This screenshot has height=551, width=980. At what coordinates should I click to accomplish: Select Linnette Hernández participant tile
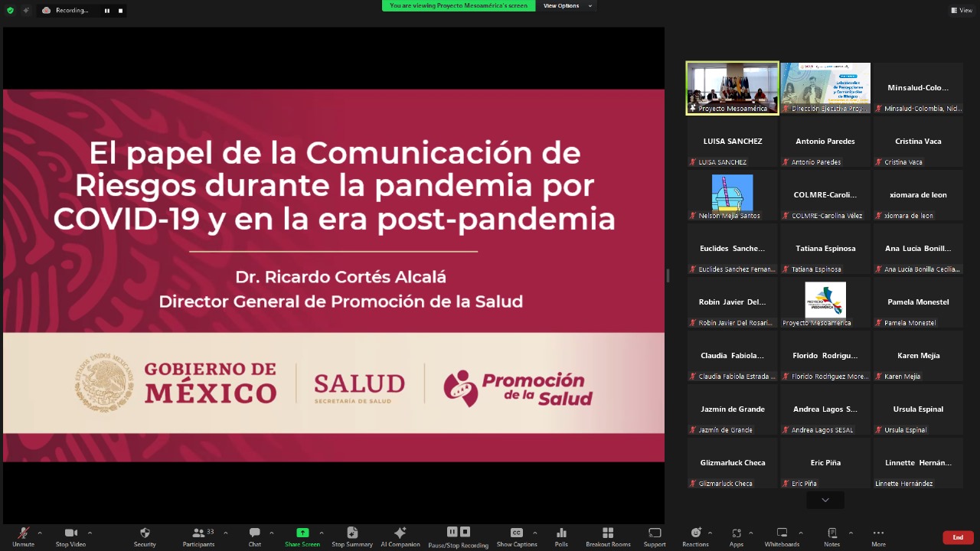(918, 463)
